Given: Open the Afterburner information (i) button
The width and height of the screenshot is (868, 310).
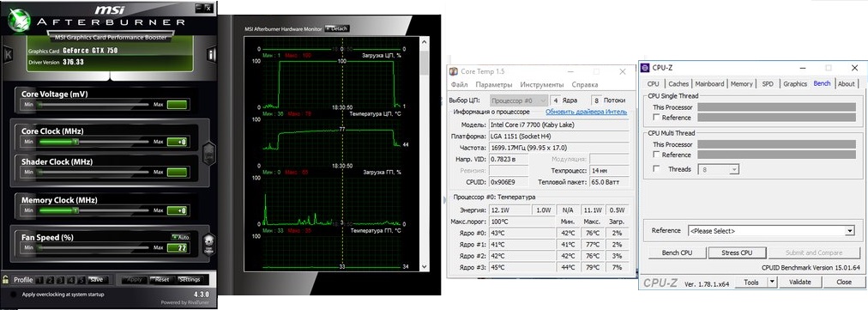Looking at the screenshot, I should 212,54.
